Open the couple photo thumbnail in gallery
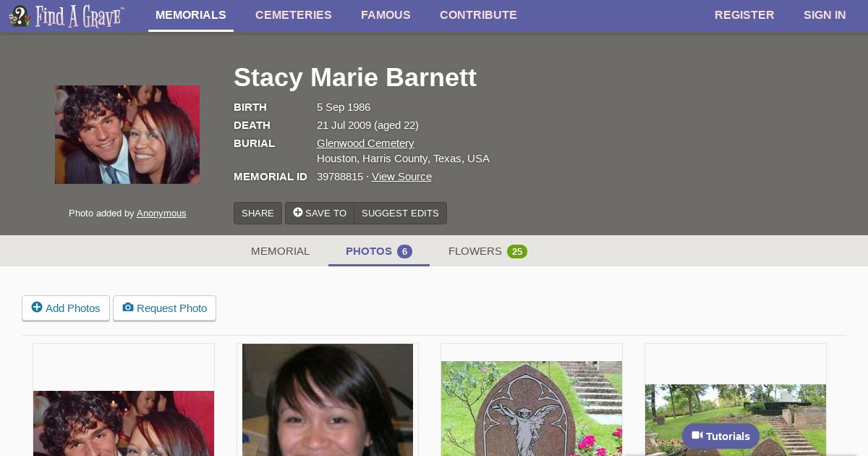This screenshot has height=456, width=868. coord(124,423)
